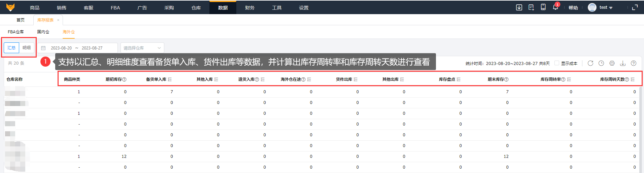644x173 pixels.
Task: Switch to 明细 detail view
Action: pyautogui.click(x=27, y=48)
